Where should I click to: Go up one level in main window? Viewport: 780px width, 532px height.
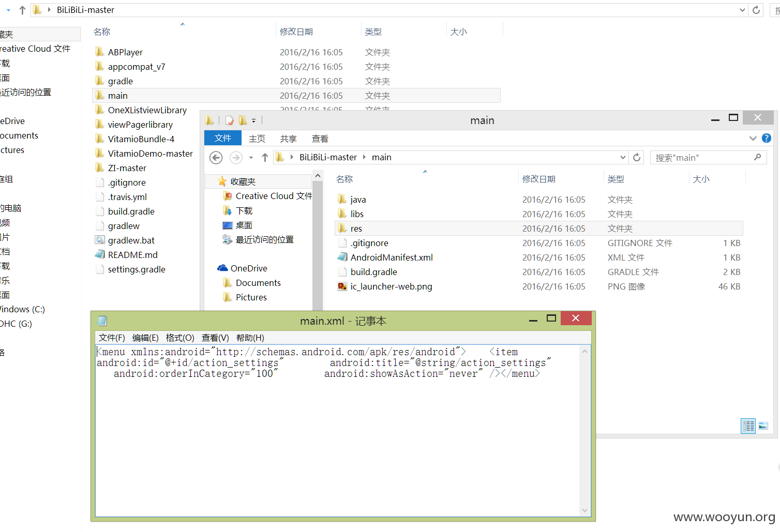[x=265, y=158]
